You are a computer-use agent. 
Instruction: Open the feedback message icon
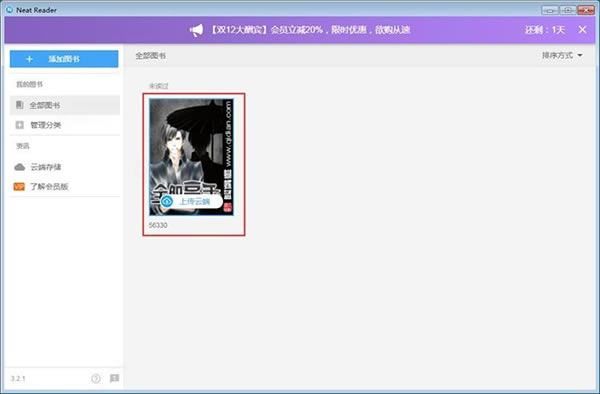click(x=114, y=378)
